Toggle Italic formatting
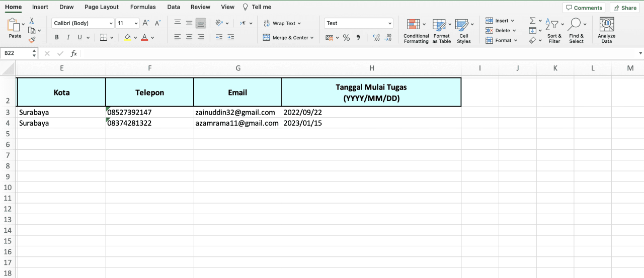The height and width of the screenshot is (278, 644). click(68, 38)
